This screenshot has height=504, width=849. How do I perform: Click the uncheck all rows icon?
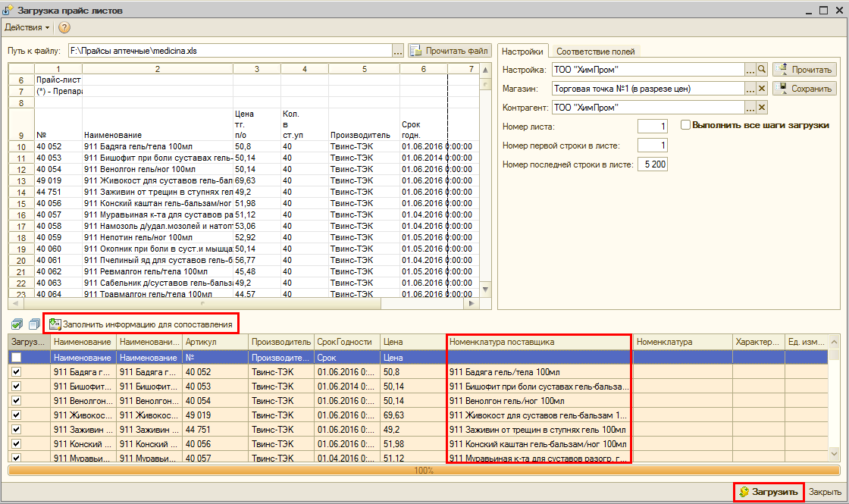coord(33,324)
